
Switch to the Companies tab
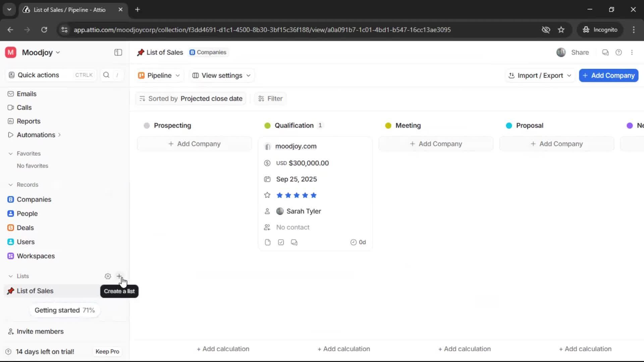click(208, 52)
